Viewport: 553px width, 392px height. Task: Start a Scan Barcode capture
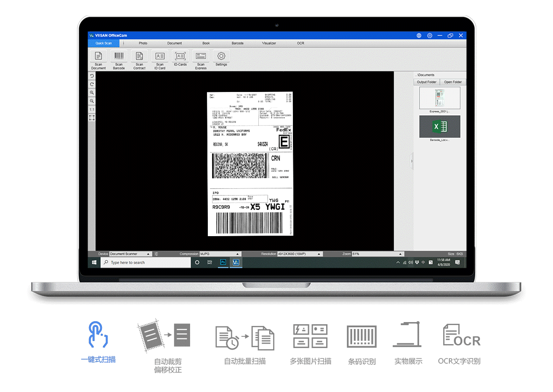point(119,57)
